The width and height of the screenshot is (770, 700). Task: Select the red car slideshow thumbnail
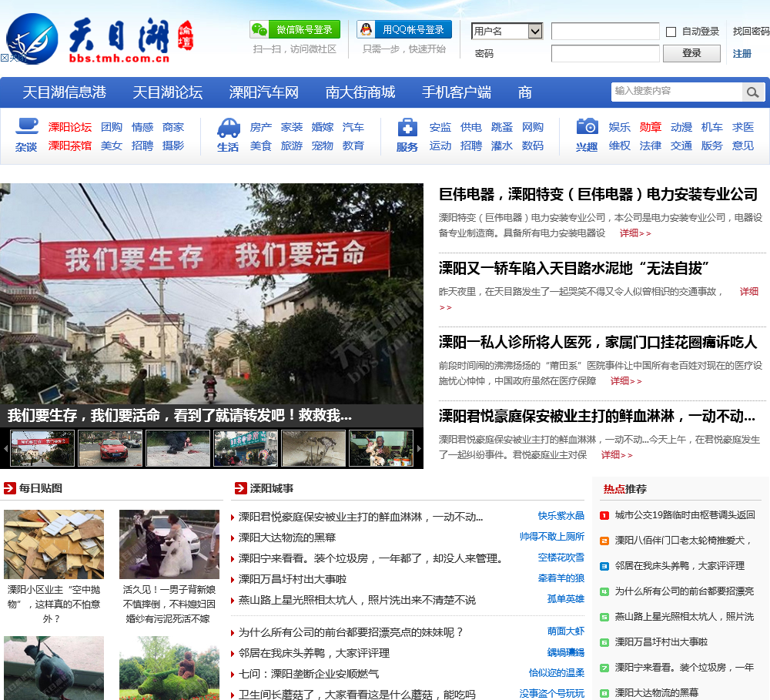click(x=110, y=448)
